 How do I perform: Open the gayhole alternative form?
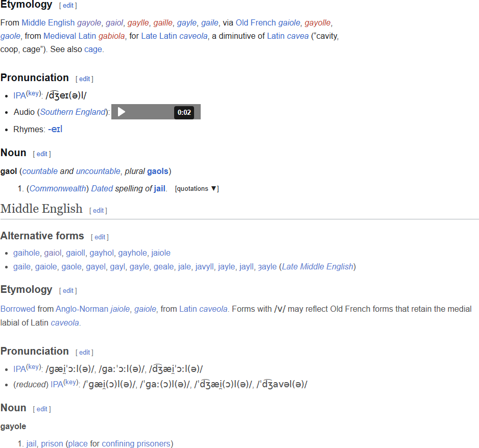click(133, 253)
